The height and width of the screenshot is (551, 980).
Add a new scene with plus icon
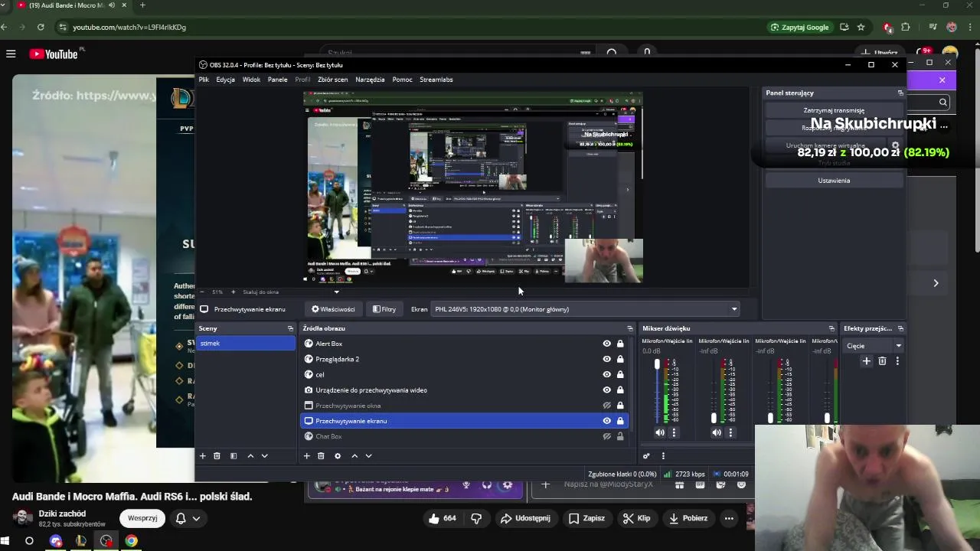(203, 456)
